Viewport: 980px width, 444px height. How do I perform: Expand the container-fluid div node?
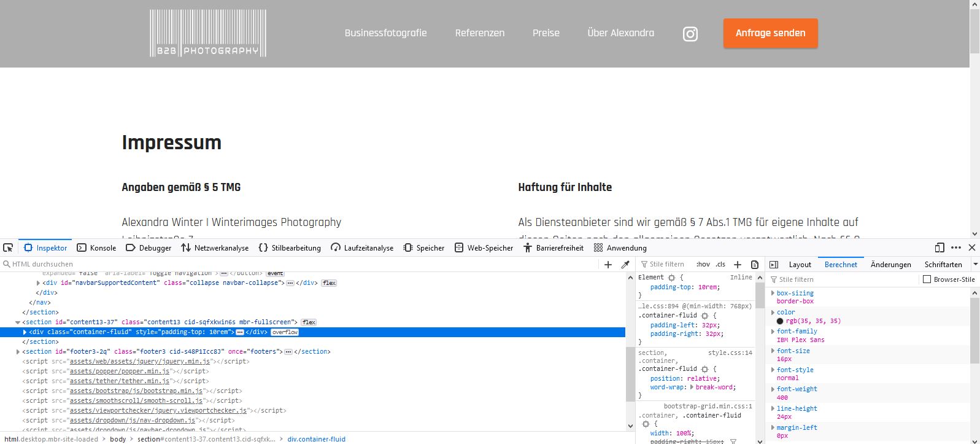click(25, 332)
